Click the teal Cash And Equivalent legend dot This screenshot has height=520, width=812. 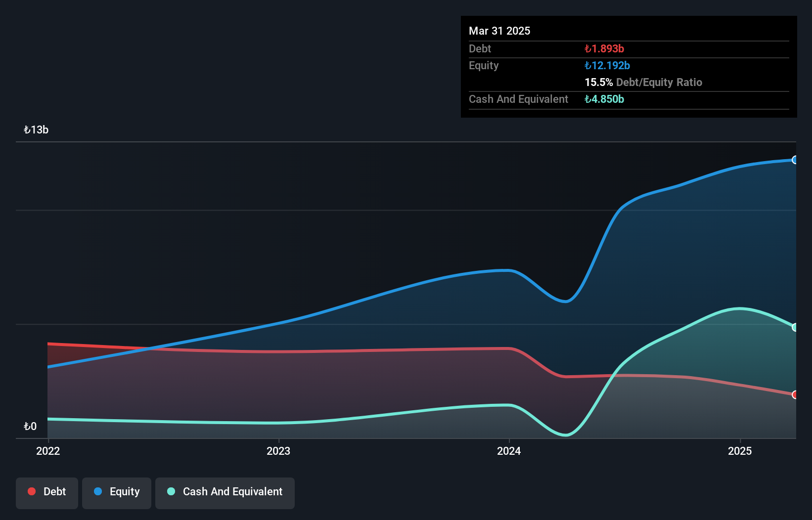click(x=171, y=491)
